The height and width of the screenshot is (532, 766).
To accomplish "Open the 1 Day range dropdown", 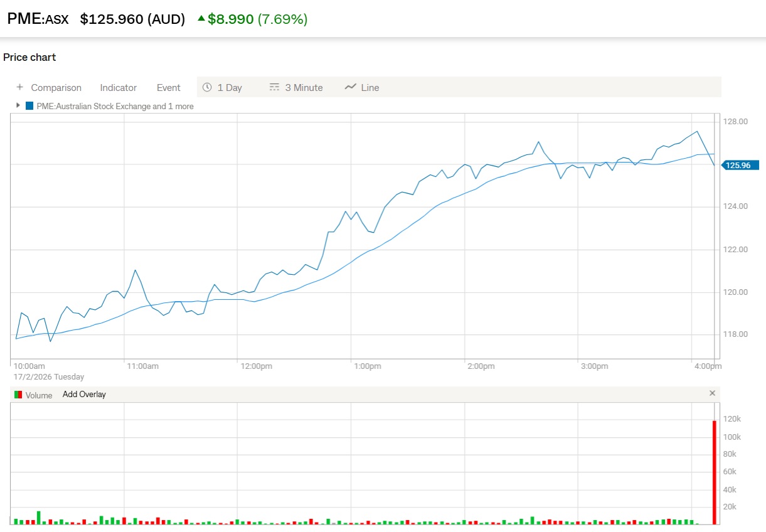I will pos(230,88).
